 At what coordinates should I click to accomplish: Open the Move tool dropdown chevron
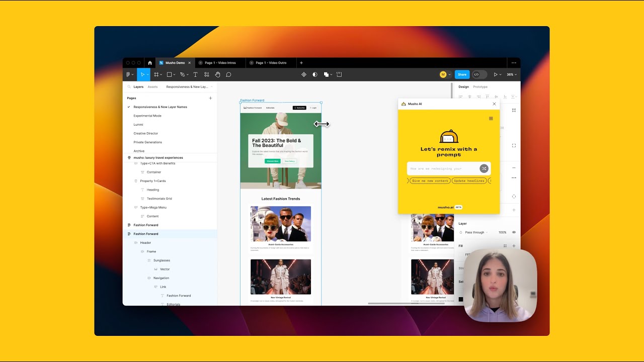click(x=147, y=75)
